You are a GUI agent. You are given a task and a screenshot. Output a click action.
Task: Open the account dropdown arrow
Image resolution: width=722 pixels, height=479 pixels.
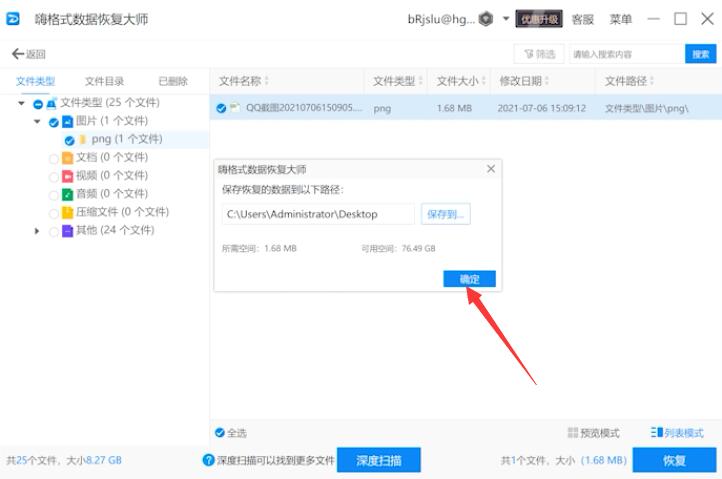point(506,19)
